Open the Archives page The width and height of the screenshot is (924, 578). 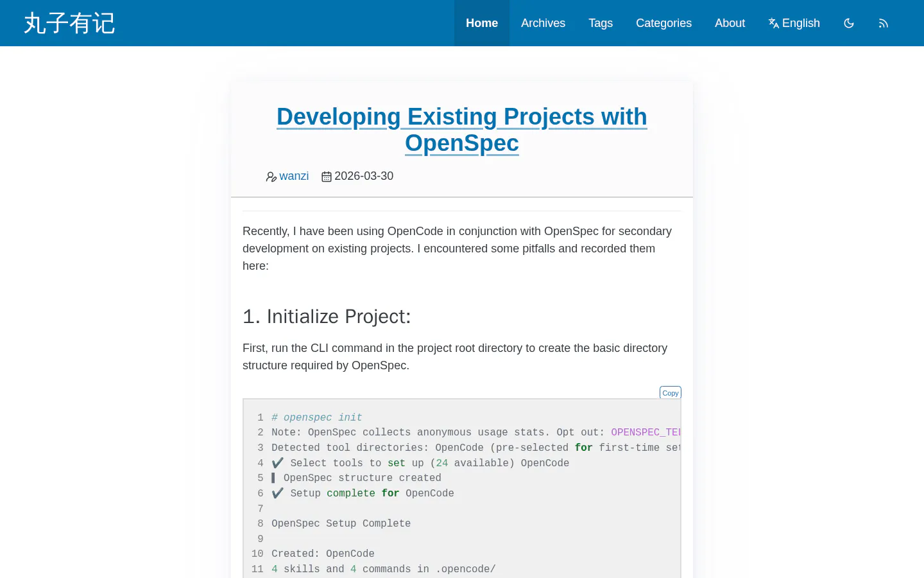click(x=543, y=23)
